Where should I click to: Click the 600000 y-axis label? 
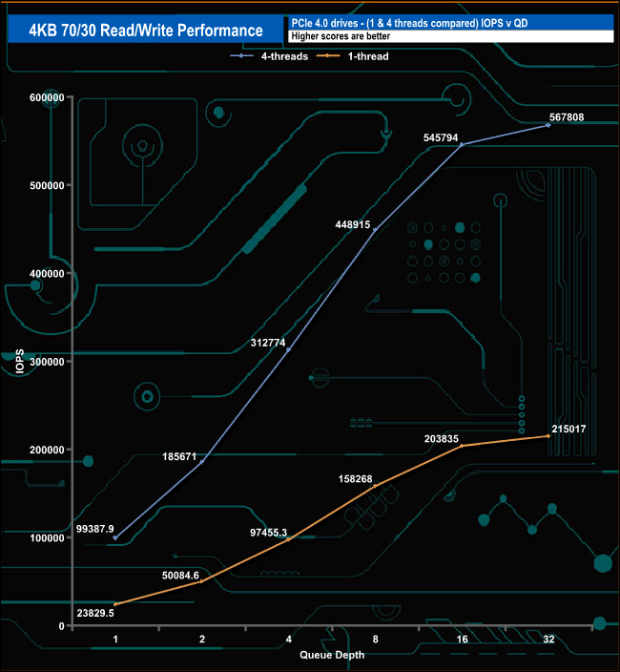[x=47, y=97]
